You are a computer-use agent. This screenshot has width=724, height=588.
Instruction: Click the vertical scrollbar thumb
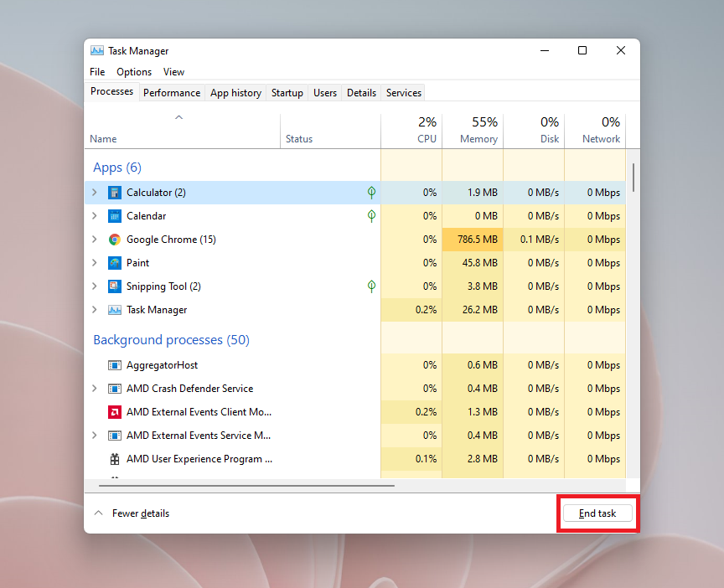633,178
